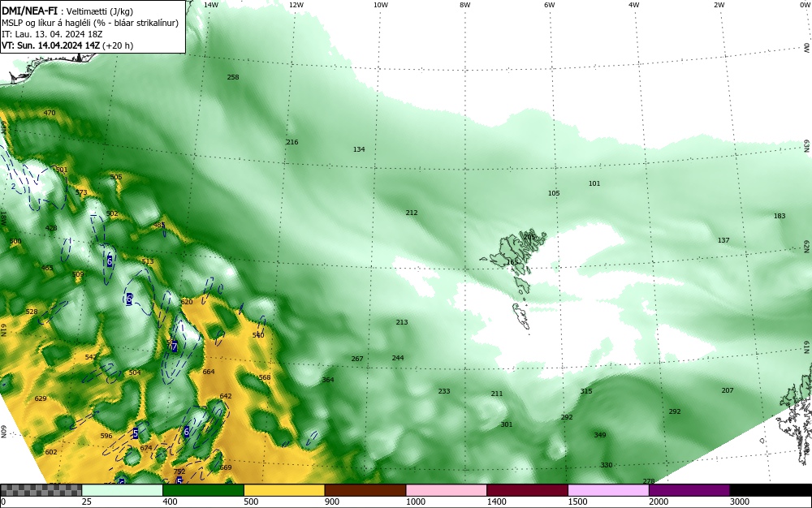Click the 528 CAPE value on map

click(32, 312)
